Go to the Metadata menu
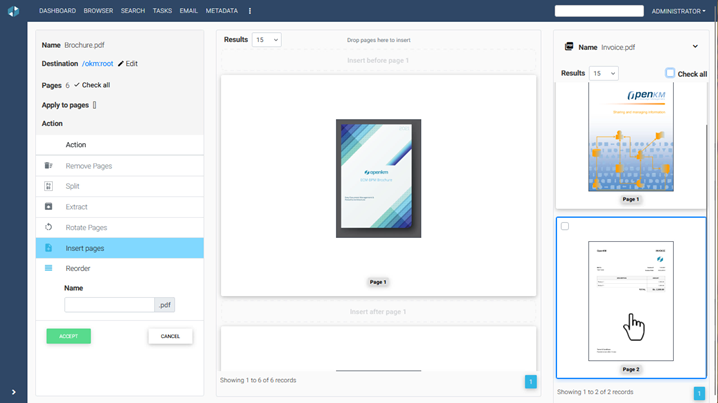718x403 pixels. 221,11
